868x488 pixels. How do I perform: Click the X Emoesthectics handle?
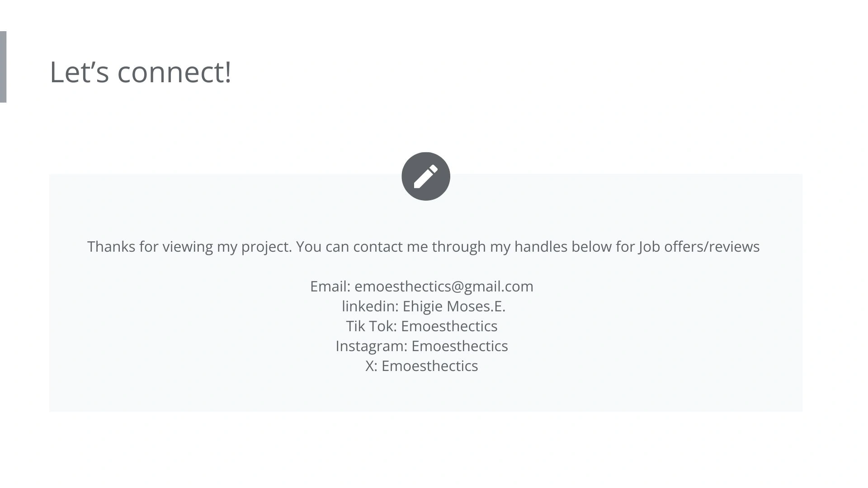422,366
